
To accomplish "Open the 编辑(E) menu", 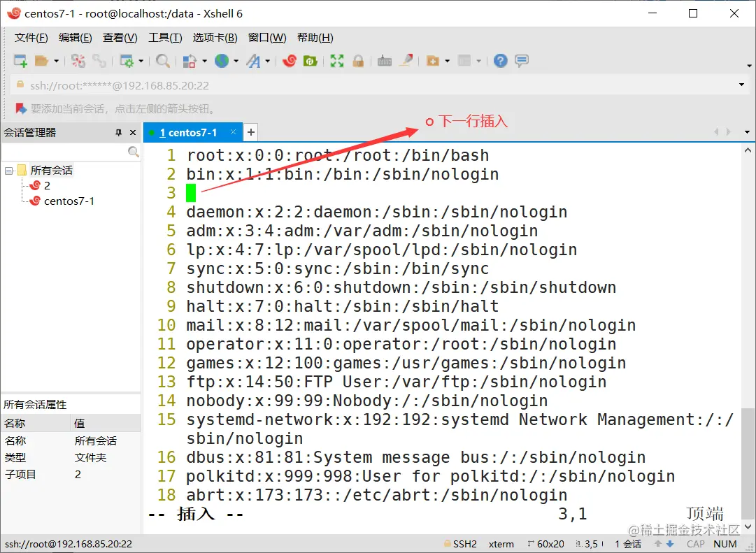I will (76, 38).
